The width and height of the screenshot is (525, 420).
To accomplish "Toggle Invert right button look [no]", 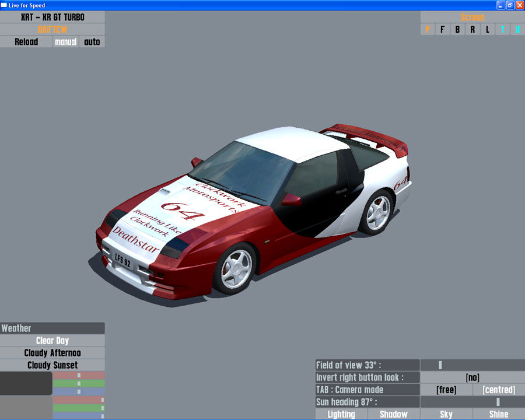I will [473, 377].
